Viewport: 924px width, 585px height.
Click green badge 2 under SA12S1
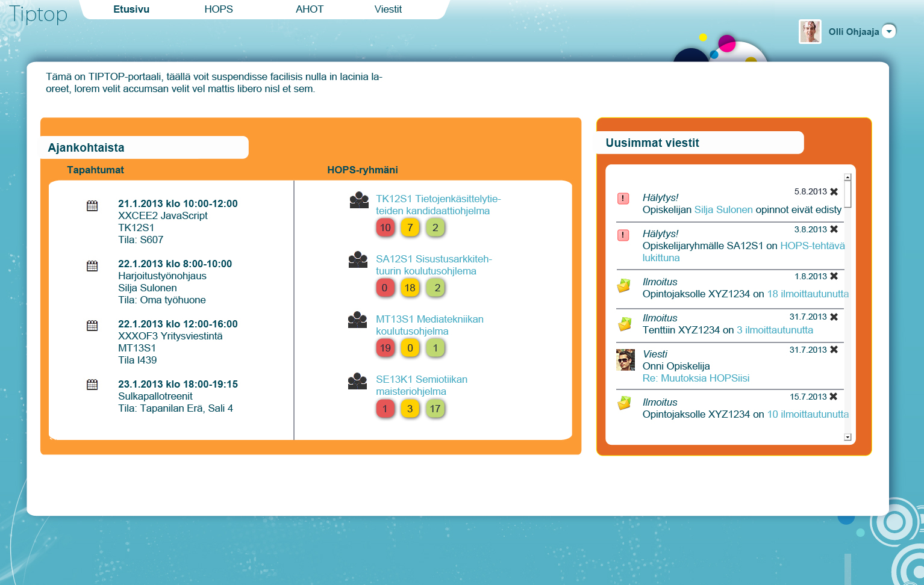435,288
